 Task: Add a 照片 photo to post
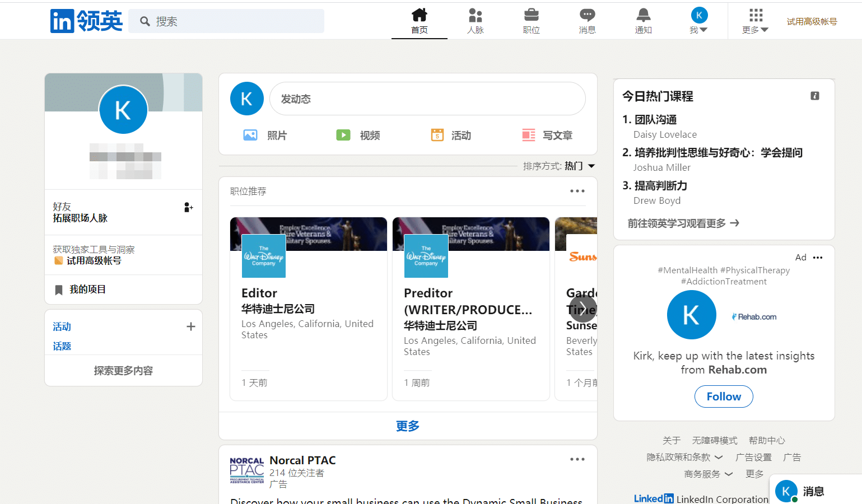click(x=265, y=135)
